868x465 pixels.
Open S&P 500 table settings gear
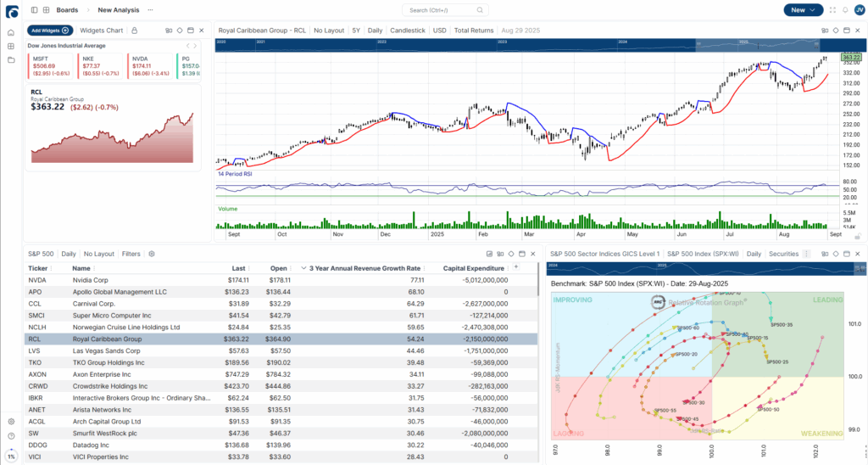pos(152,254)
